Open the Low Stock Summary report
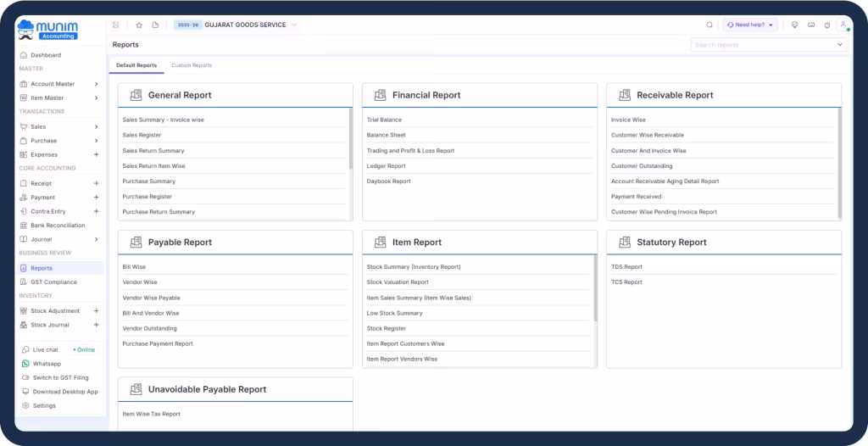Viewport: 868px width, 446px height. pyautogui.click(x=395, y=313)
